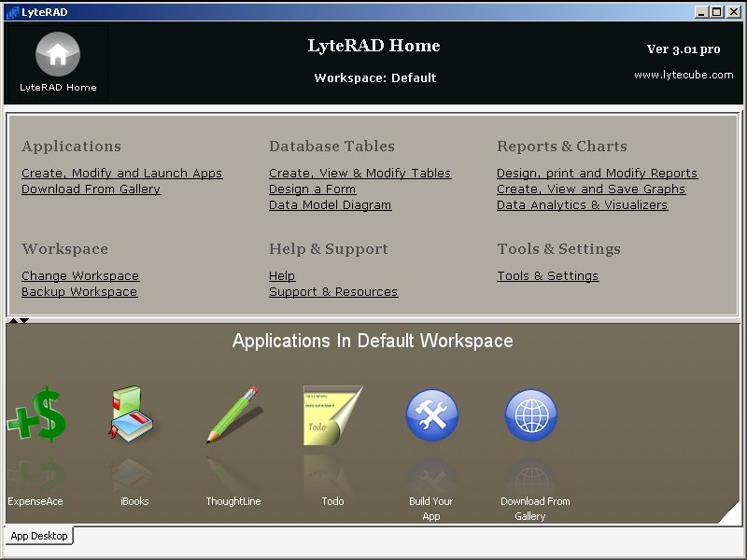Open Download From Gallery link under Applications

pyautogui.click(x=91, y=189)
